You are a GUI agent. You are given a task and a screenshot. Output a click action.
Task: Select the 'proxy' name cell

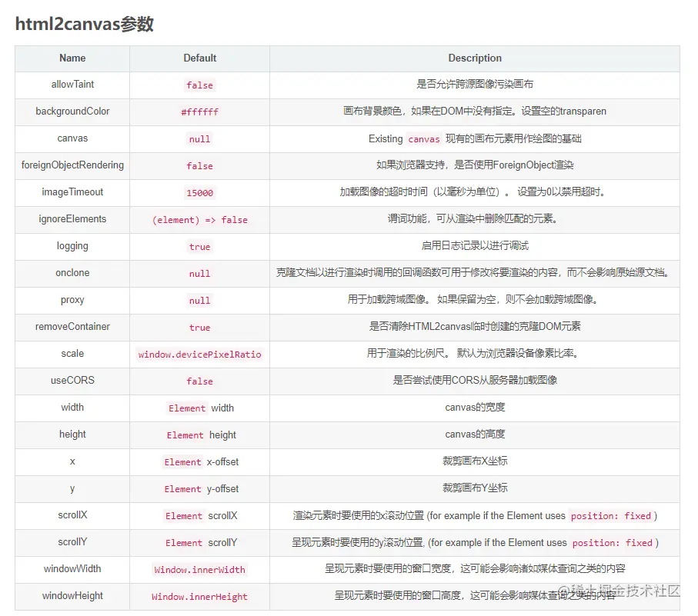pos(72,300)
